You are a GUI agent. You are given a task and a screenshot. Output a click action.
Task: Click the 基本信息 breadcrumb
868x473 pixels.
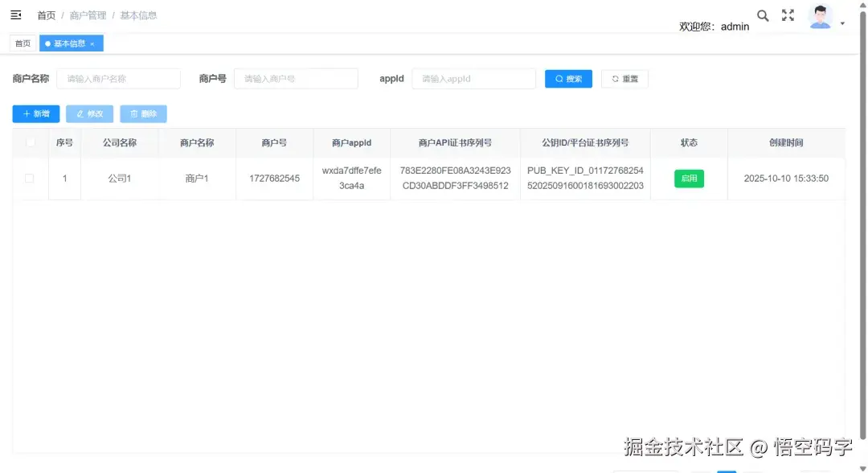pyautogui.click(x=138, y=15)
